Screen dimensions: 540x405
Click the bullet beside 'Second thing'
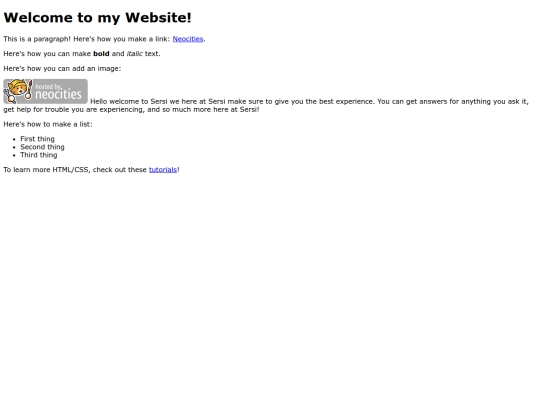click(14, 147)
